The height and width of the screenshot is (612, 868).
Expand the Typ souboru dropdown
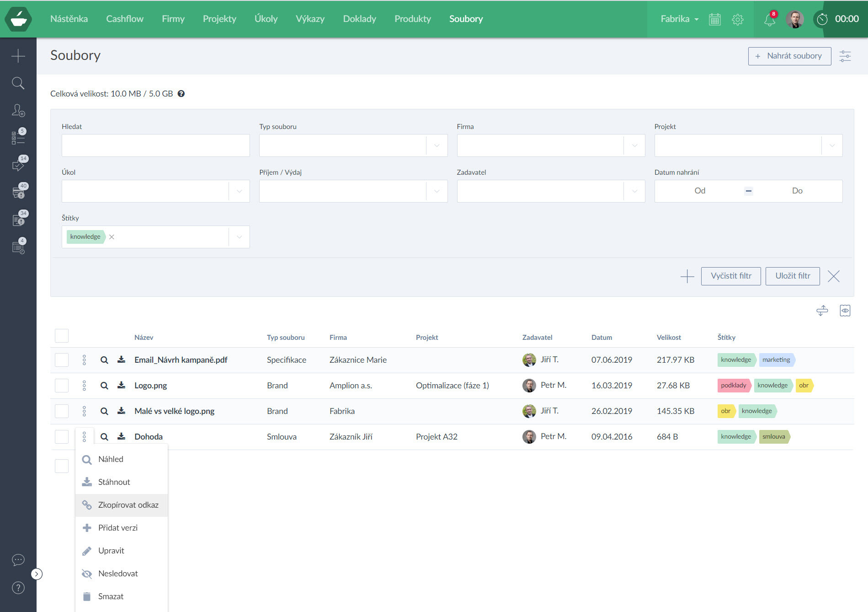pyautogui.click(x=437, y=145)
